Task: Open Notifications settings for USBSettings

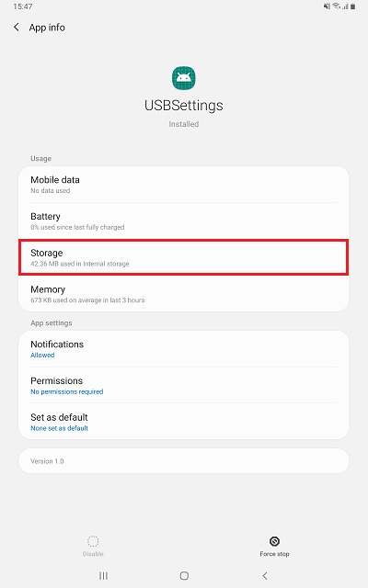Action: tap(184, 349)
